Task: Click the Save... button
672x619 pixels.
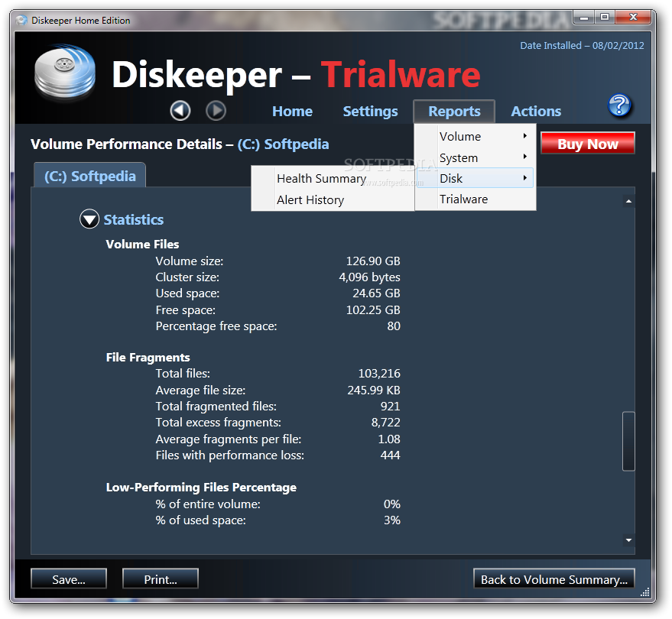Action: click(69, 579)
